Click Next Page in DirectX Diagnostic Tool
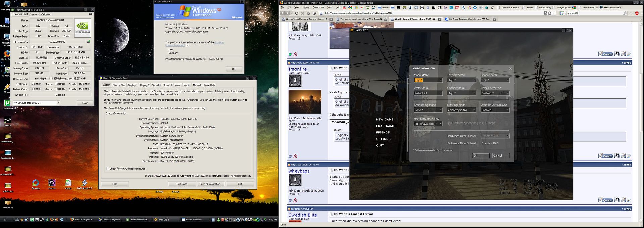The height and width of the screenshot is (228, 644). click(182, 184)
